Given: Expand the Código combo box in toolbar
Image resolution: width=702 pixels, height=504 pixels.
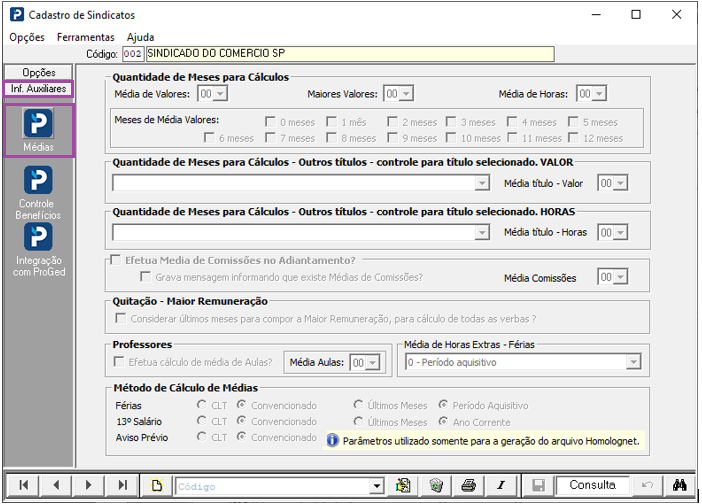Looking at the screenshot, I should coord(377,485).
